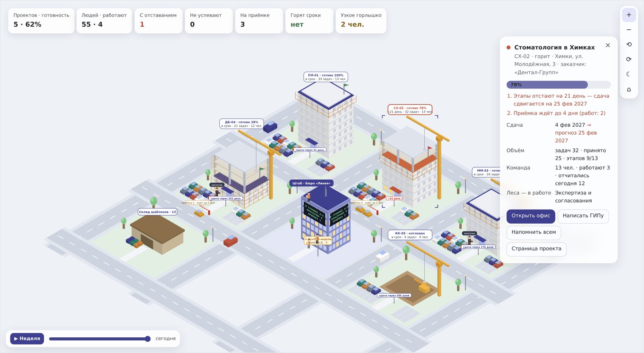Select the КК-05 котлован label
The height and width of the screenshot is (353, 644).
pyautogui.click(x=410, y=235)
